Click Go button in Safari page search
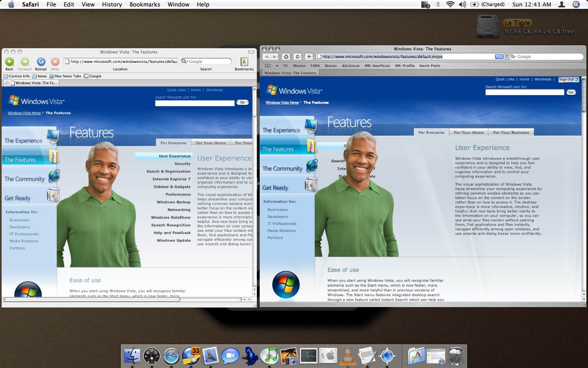The width and height of the screenshot is (588, 368). click(x=571, y=92)
